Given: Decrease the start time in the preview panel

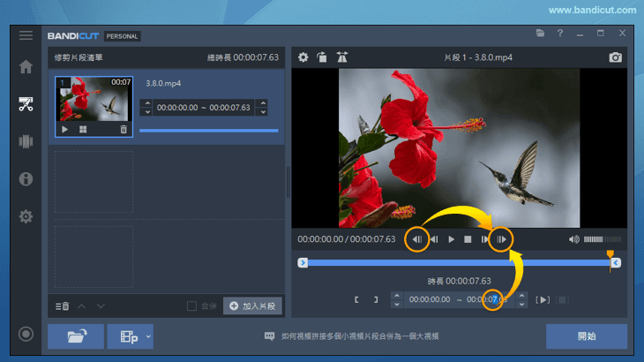Looking at the screenshot, I should (397, 305).
